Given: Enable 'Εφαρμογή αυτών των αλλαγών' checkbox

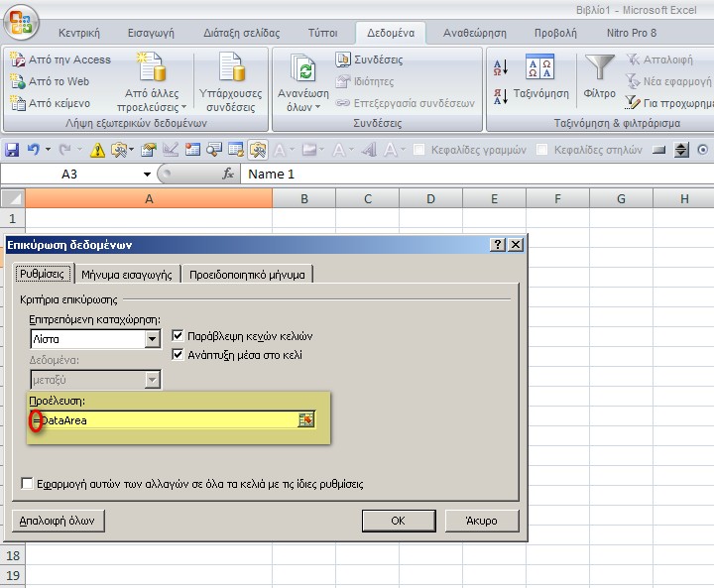Looking at the screenshot, I should 28,485.
